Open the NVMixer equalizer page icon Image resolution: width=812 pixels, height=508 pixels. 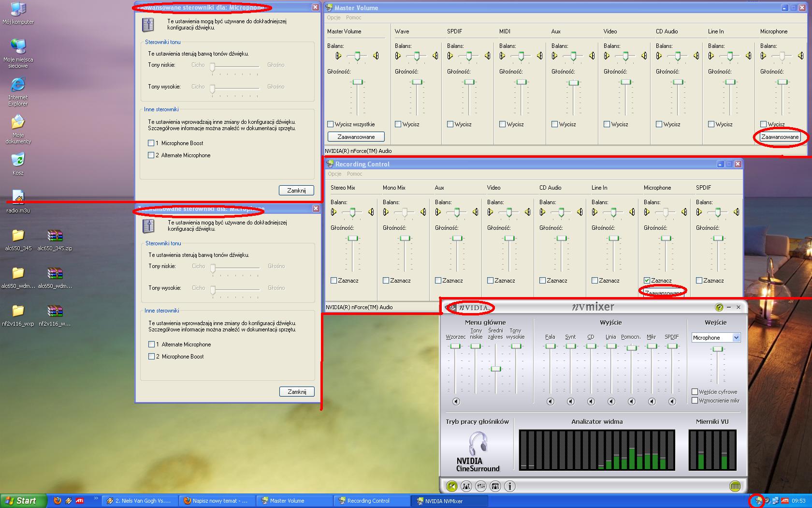(481, 486)
